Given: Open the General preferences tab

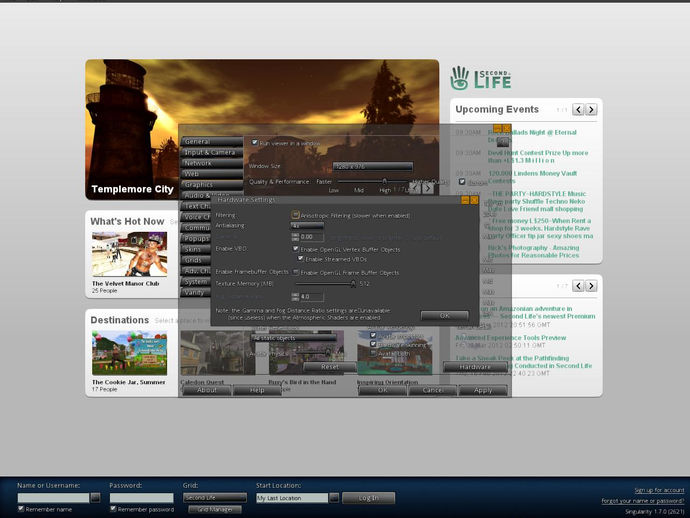Looking at the screenshot, I should (x=212, y=142).
